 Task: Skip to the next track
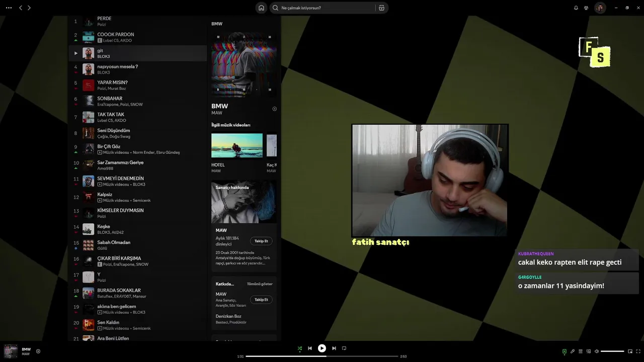click(334, 348)
